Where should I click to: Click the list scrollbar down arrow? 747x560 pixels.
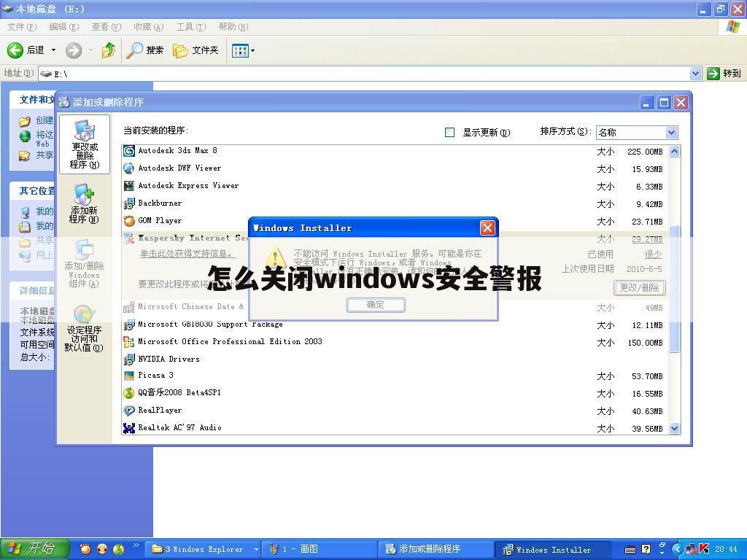(673, 429)
